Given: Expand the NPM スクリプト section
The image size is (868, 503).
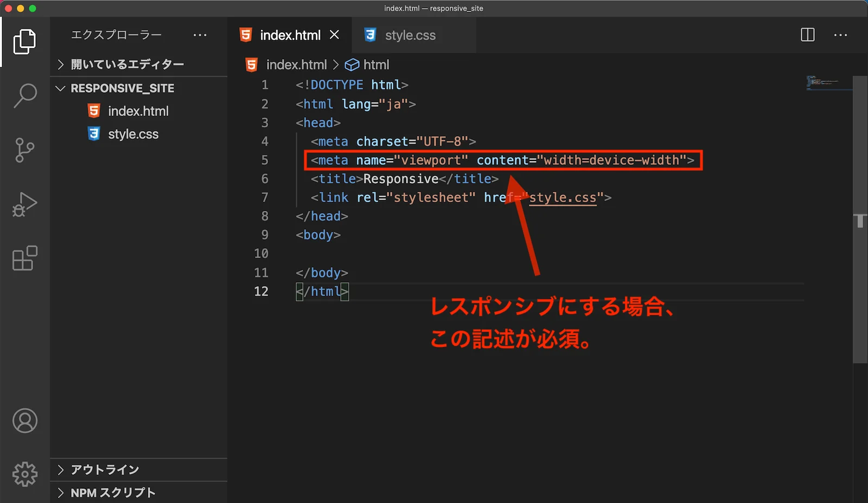Looking at the screenshot, I should pos(139,493).
